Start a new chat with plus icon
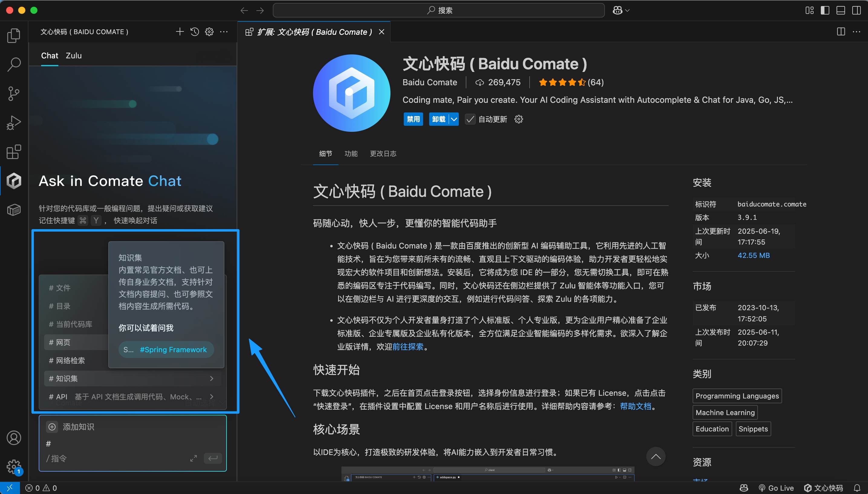Viewport: 868px width, 494px height. point(180,32)
